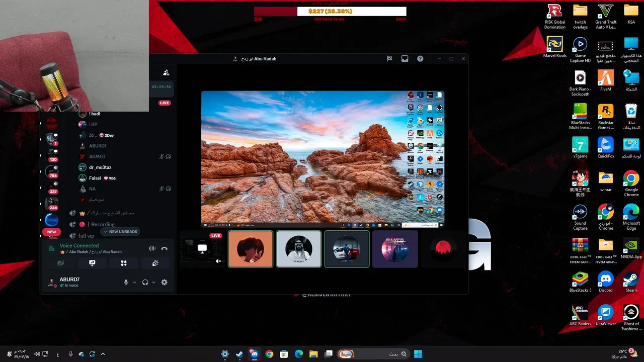Open the x7game desktop shortcut

pos(580,148)
